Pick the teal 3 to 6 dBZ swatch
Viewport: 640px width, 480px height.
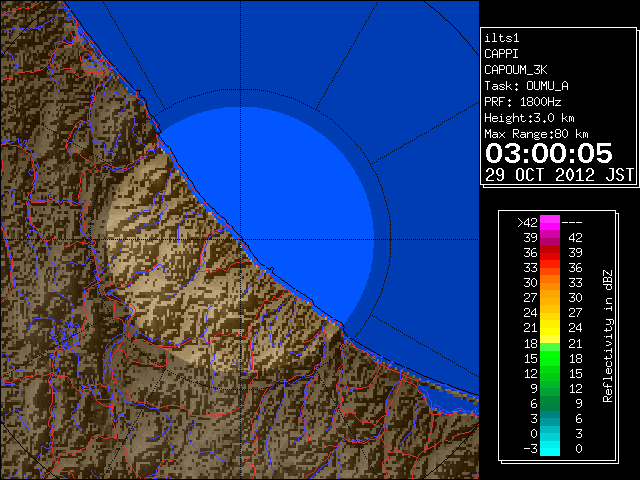[550, 418]
